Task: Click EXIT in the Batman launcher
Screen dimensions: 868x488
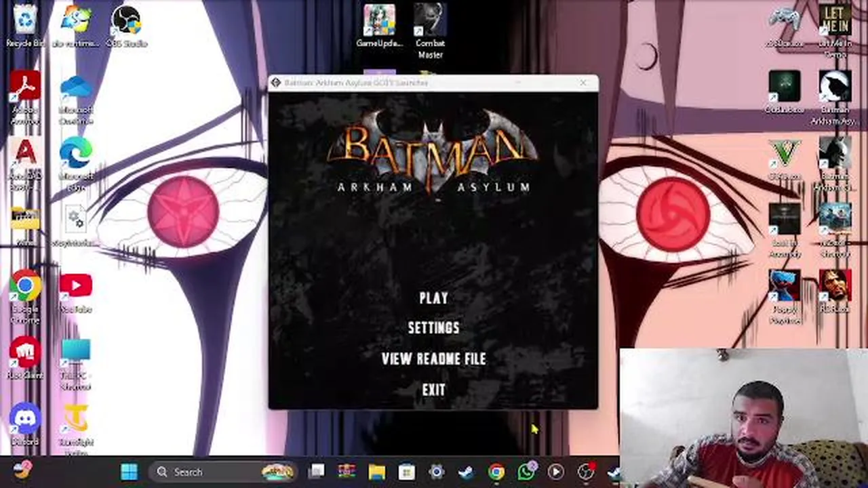Action: (433, 390)
